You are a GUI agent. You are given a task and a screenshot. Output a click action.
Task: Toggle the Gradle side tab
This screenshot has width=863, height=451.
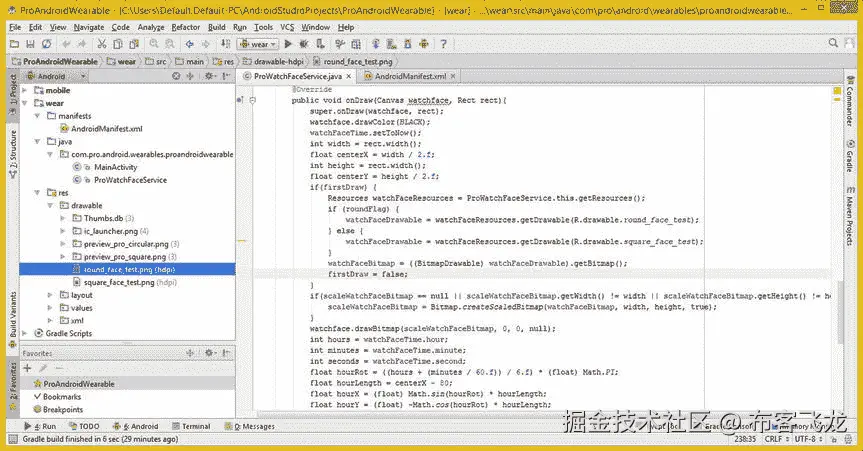(850, 155)
